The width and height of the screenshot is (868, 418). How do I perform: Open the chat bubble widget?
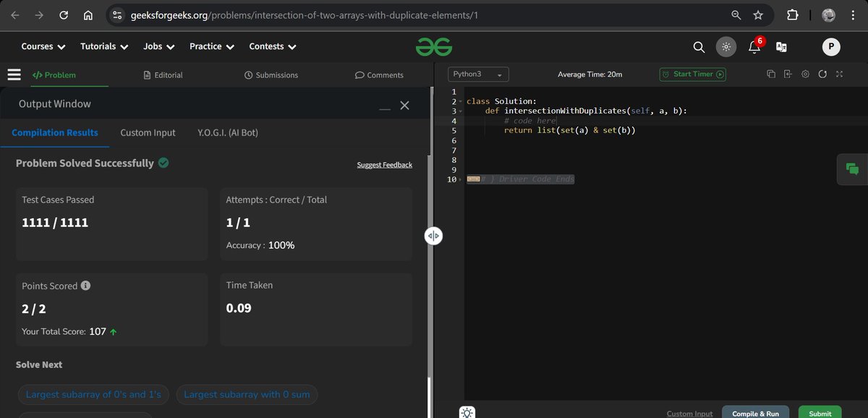pos(852,169)
